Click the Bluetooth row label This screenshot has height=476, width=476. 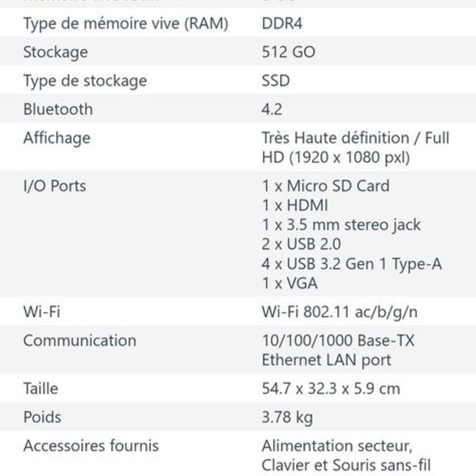pyautogui.click(x=58, y=109)
